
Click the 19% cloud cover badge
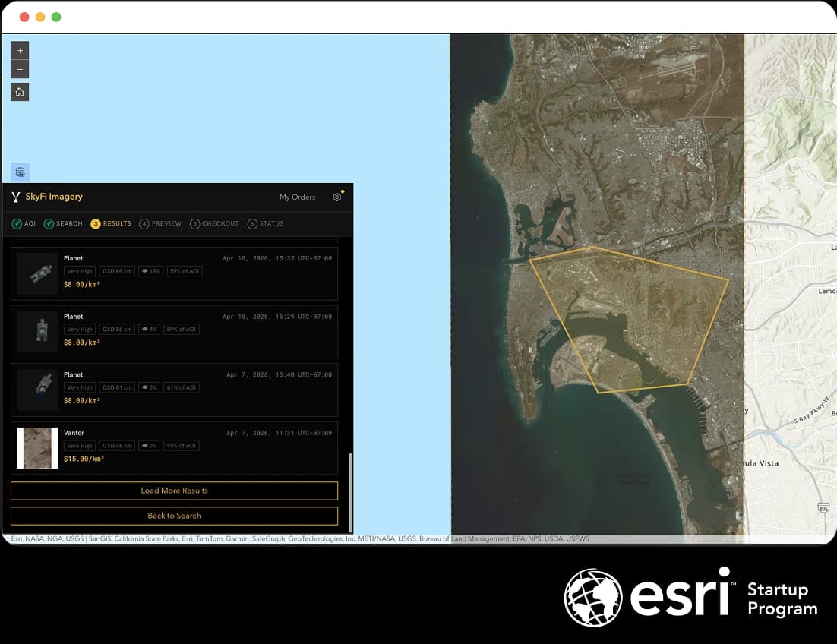click(x=150, y=271)
